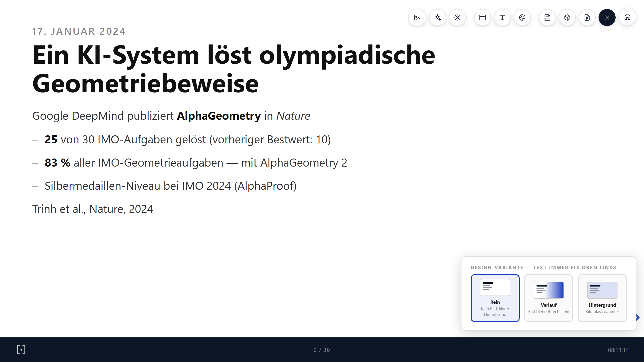Click the text typography icon
This screenshot has height=362, width=644.
coord(502,18)
